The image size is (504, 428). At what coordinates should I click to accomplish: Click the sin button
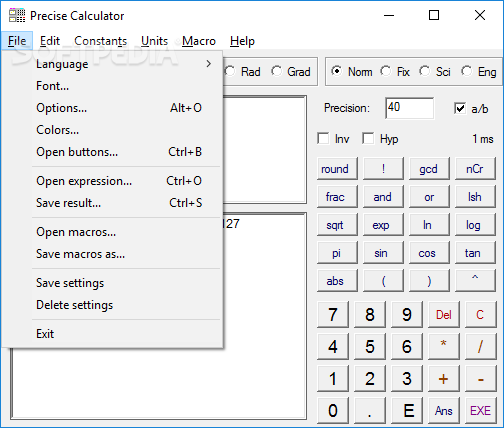pyautogui.click(x=383, y=253)
